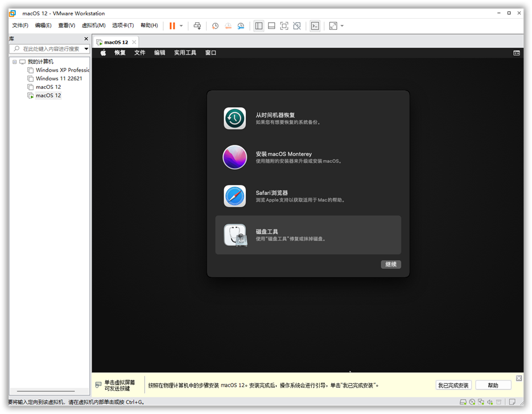
Task: Select 从时间机器恢复 option
Action: (308, 118)
